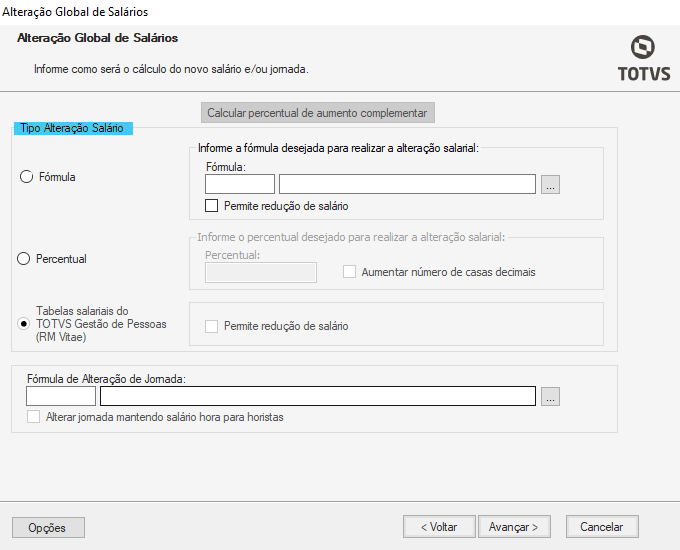Proceed with the Avançar button
Image resolution: width=680 pixels, height=550 pixels.
pos(514,527)
